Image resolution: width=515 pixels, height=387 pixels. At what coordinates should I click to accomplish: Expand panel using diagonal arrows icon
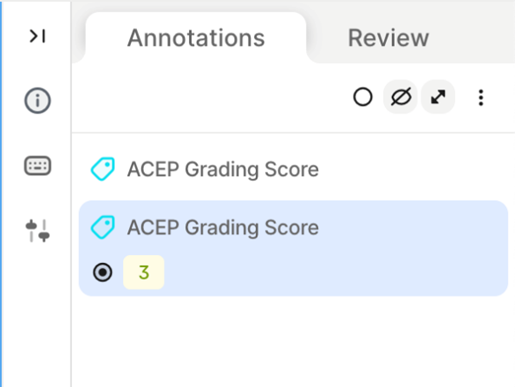click(438, 97)
